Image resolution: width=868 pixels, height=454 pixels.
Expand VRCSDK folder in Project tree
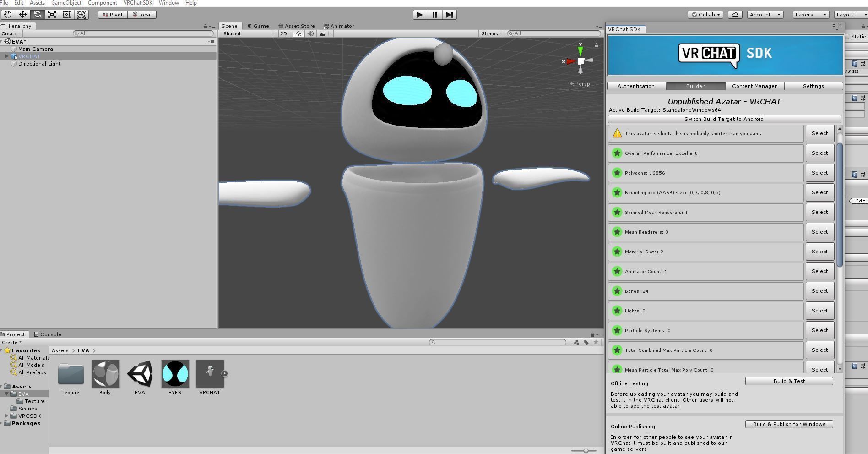coord(6,416)
